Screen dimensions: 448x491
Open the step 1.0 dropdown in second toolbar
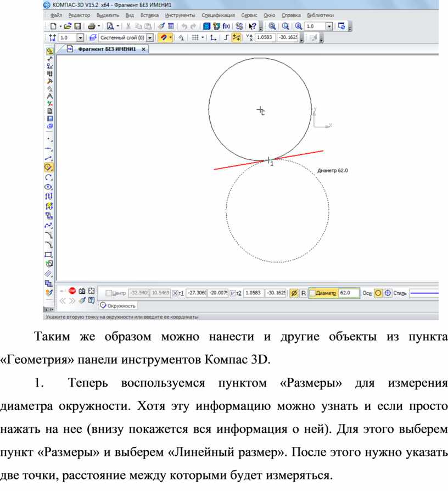[x=80, y=37]
